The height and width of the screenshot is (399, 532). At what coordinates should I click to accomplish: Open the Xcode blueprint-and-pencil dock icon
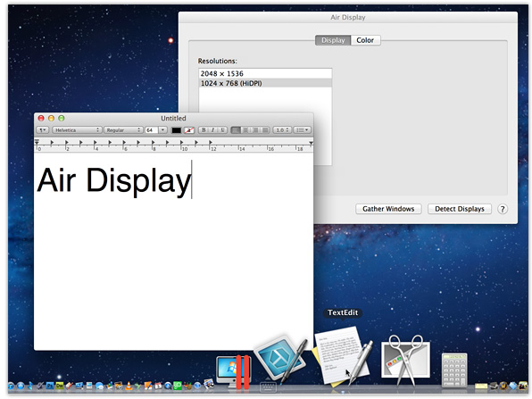[280, 360]
